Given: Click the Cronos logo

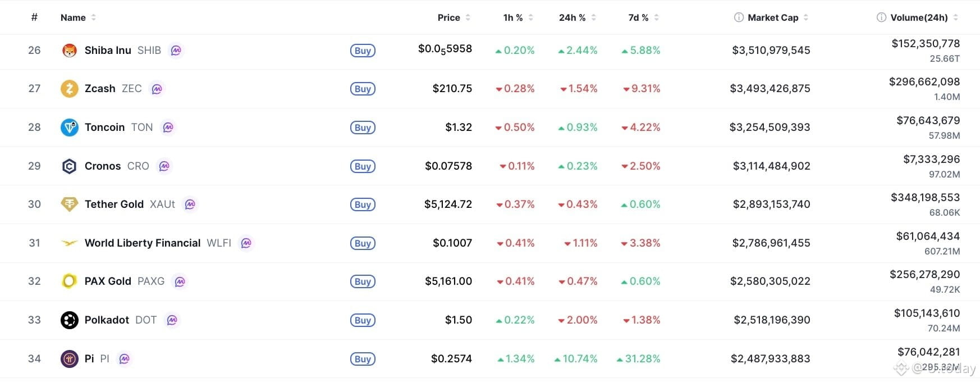Looking at the screenshot, I should tap(69, 166).
